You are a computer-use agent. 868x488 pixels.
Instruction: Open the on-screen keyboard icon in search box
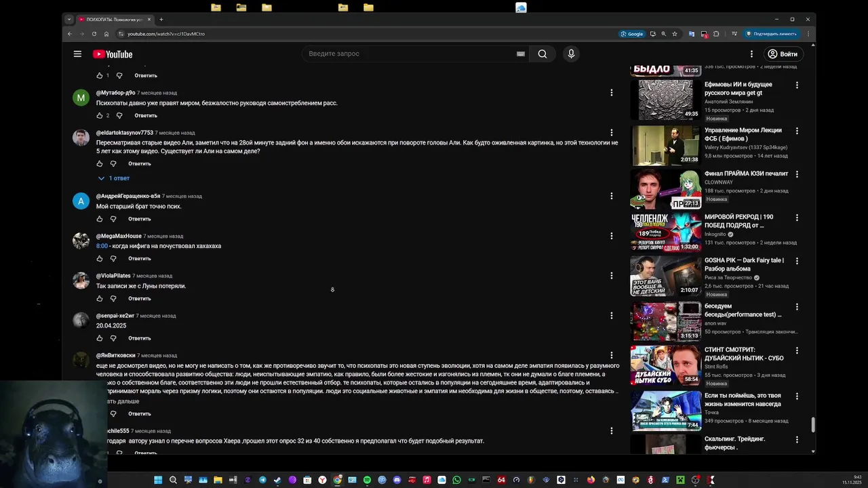(x=521, y=54)
